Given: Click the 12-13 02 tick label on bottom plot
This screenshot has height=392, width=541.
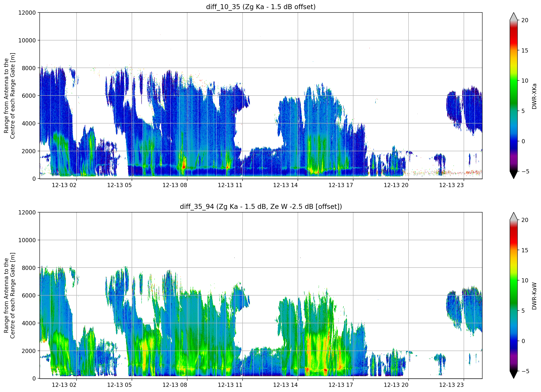Looking at the screenshot, I should 64,385.
